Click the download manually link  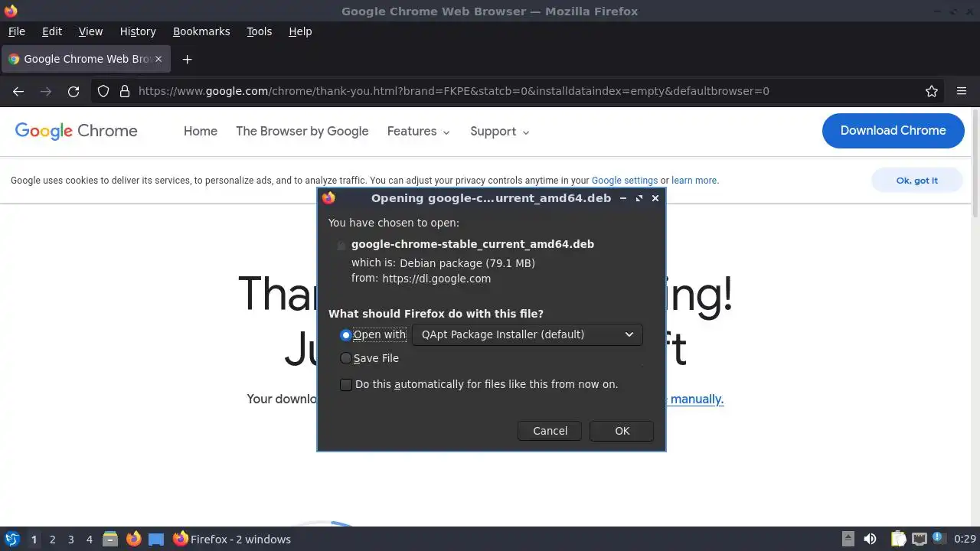(695, 399)
